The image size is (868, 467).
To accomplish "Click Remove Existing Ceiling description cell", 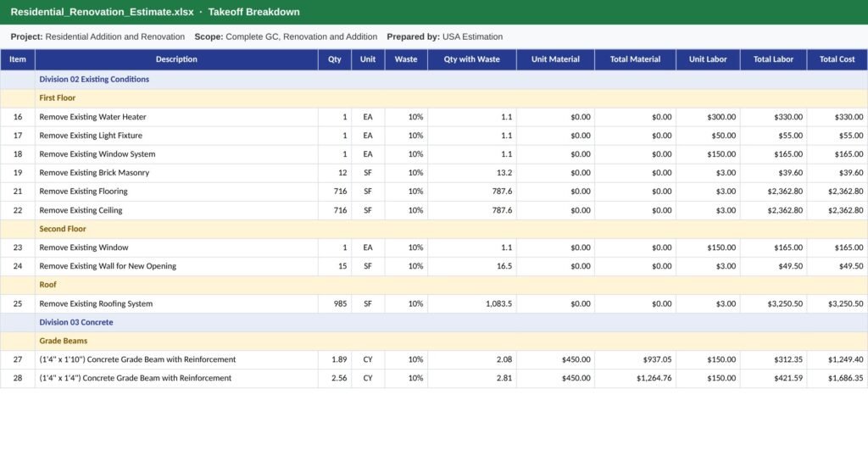I will click(176, 210).
